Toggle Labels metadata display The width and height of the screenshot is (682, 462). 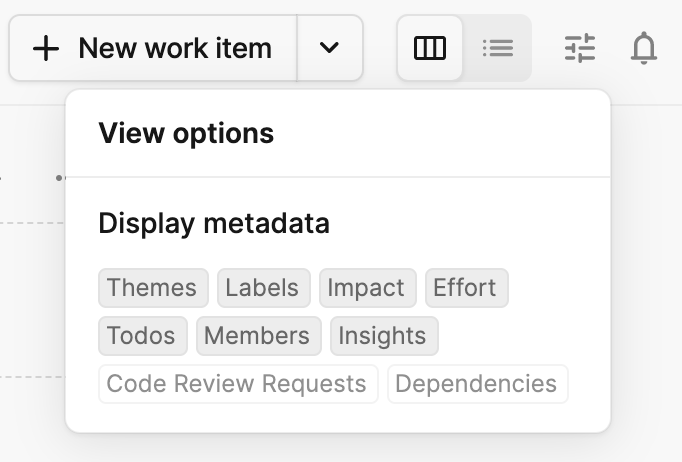point(264,288)
